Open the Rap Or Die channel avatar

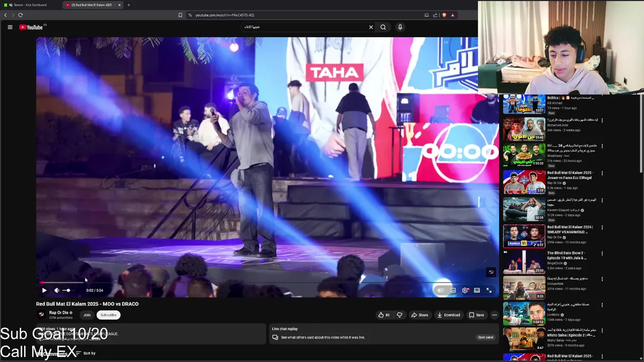(x=41, y=315)
